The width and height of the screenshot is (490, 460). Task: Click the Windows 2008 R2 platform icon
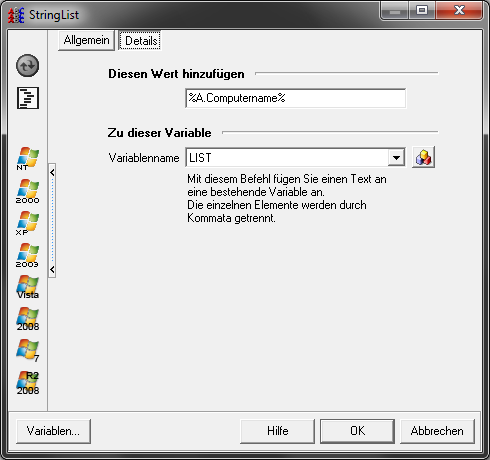coord(27,383)
